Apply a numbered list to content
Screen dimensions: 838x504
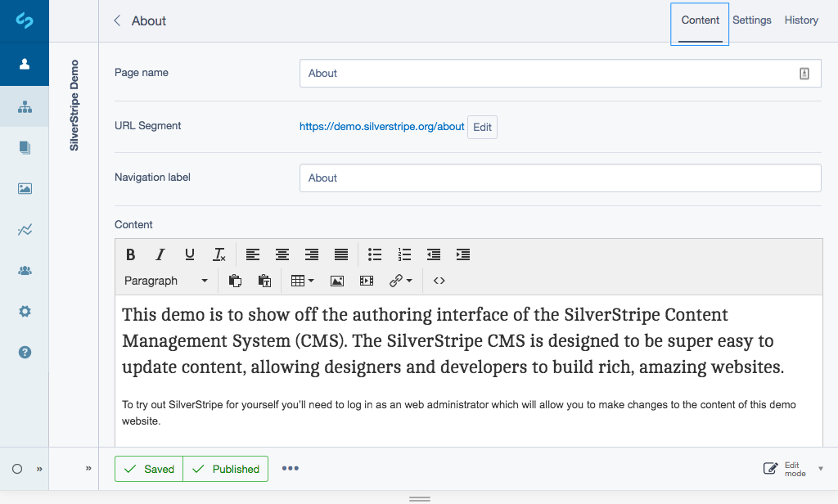404,254
